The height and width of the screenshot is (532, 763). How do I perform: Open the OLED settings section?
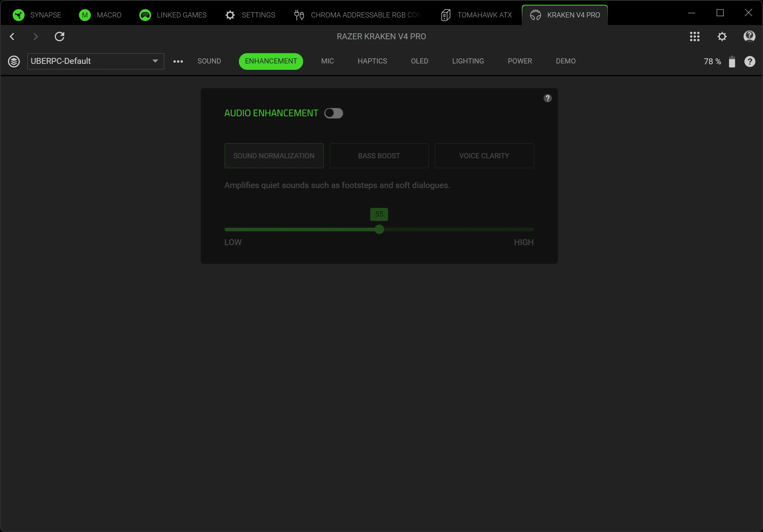click(x=420, y=61)
